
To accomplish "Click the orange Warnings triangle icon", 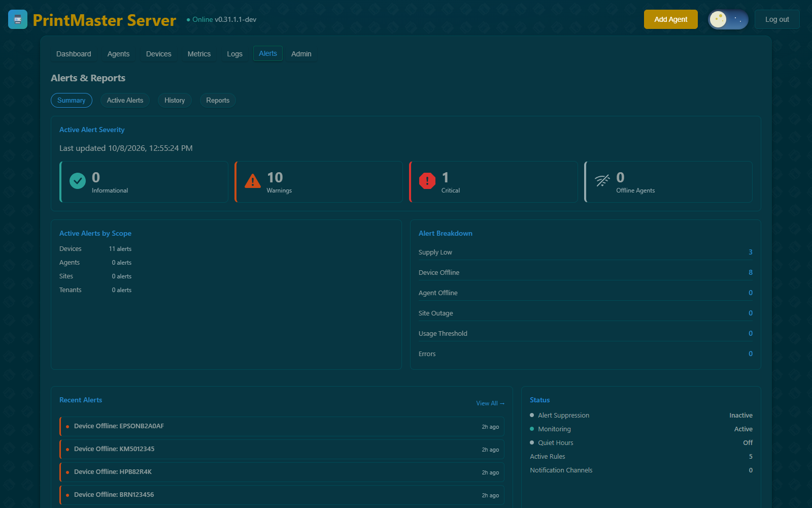I will [x=253, y=181].
